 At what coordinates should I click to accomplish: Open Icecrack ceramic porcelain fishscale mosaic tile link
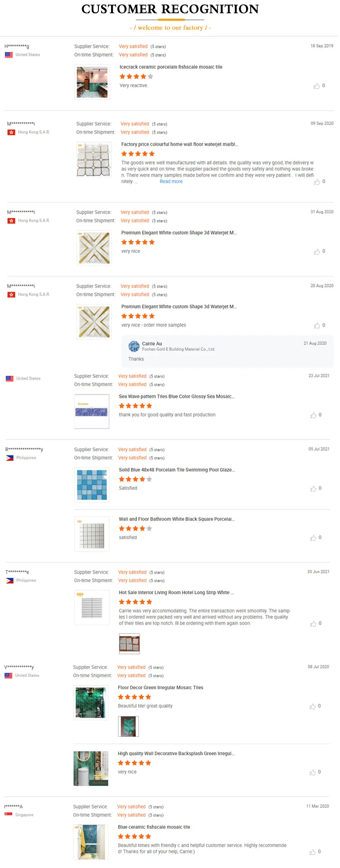pyautogui.click(x=171, y=67)
